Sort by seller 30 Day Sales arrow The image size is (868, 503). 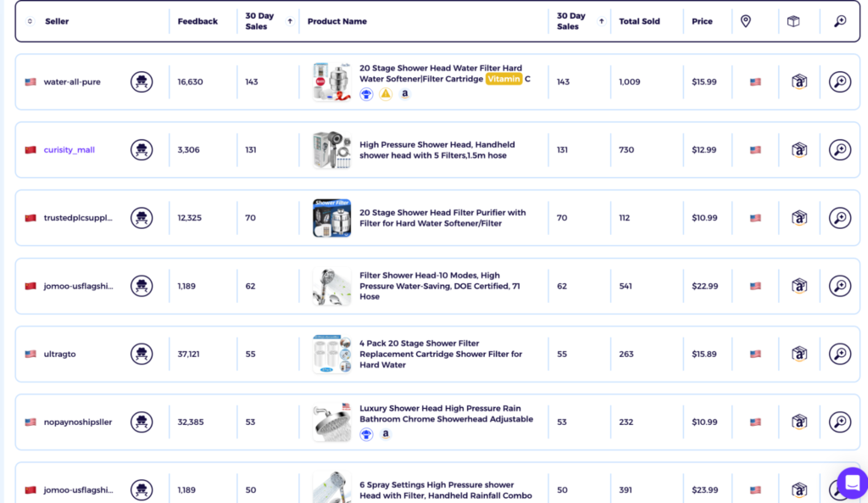click(290, 21)
